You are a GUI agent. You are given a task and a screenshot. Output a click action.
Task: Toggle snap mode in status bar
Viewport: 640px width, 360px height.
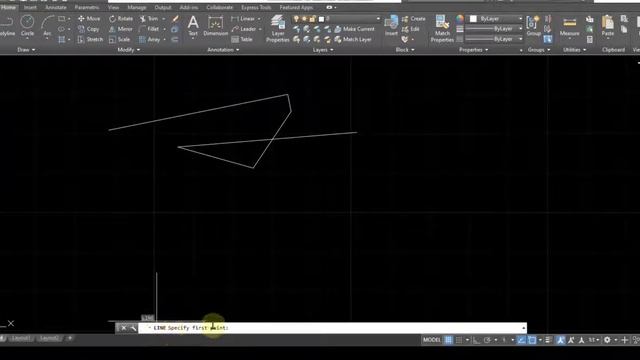coord(459,340)
